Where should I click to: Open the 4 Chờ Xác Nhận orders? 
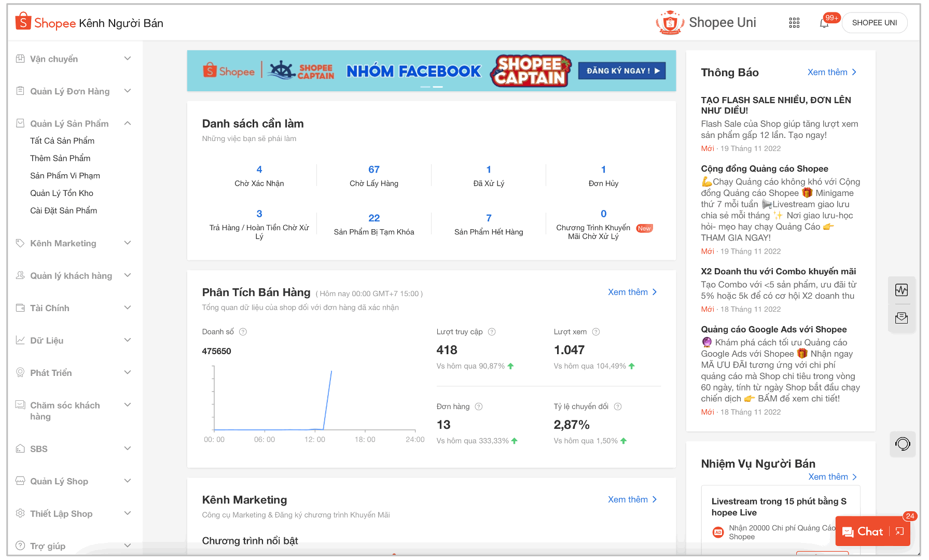pos(259,176)
